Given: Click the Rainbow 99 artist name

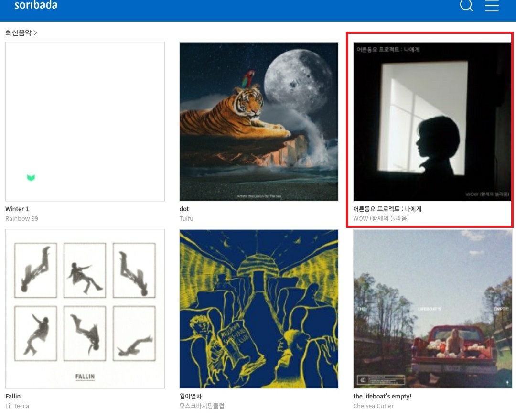Looking at the screenshot, I should click(21, 218).
